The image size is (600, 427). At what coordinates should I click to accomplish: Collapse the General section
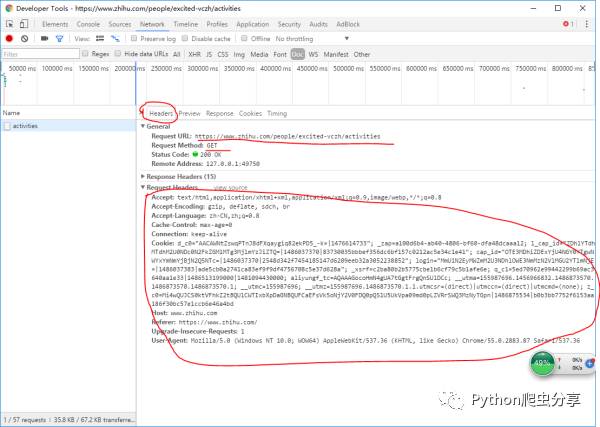[x=143, y=126]
